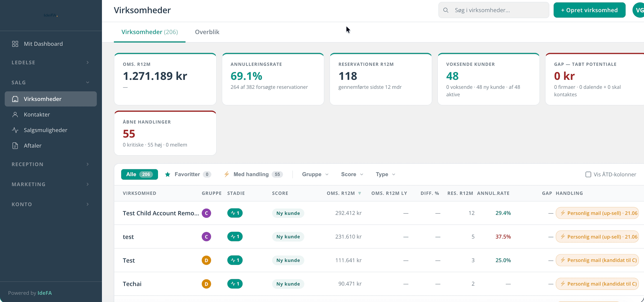
Task: Open the Techai company row
Action: [379, 284]
